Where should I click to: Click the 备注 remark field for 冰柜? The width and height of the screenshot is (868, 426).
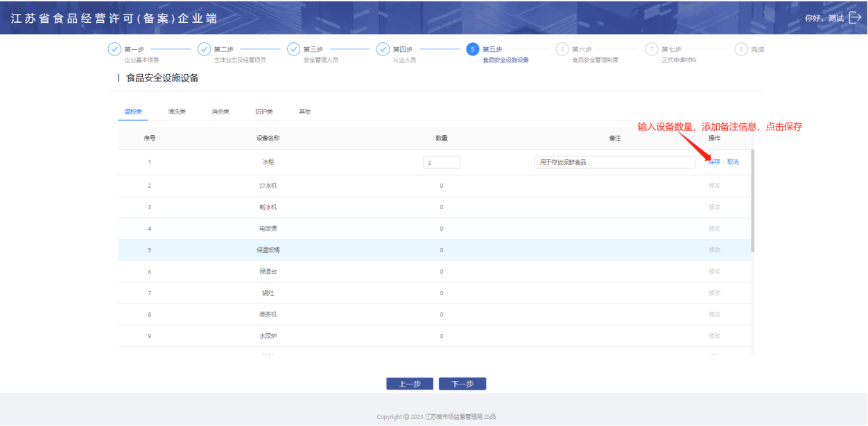[x=614, y=162]
